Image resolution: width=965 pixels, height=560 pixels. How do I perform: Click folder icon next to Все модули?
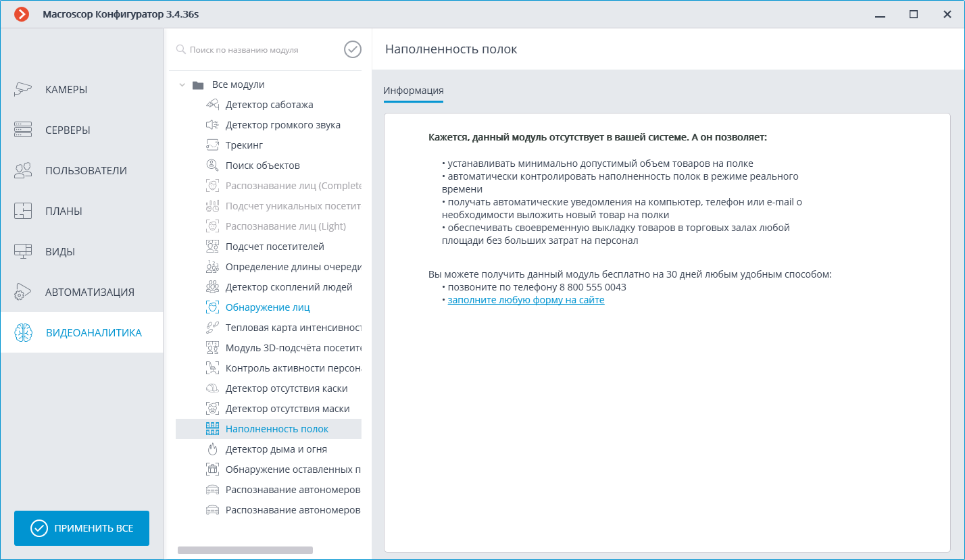coord(198,85)
